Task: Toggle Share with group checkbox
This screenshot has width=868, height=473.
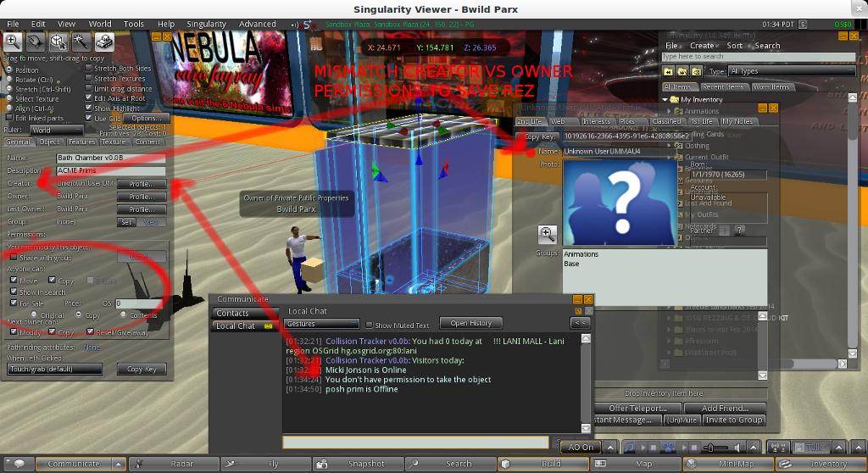Action: (14, 258)
